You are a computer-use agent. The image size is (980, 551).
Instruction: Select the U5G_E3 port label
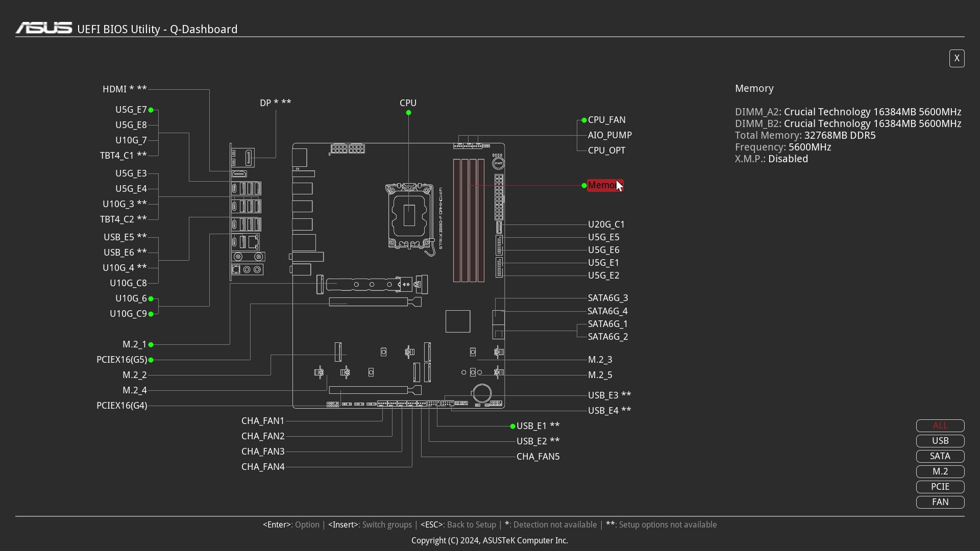tap(131, 173)
